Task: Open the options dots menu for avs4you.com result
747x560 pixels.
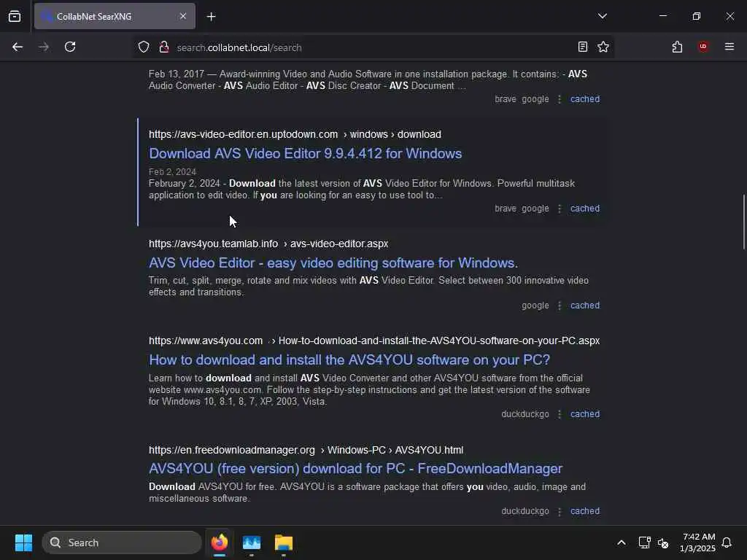Action: tap(560, 414)
